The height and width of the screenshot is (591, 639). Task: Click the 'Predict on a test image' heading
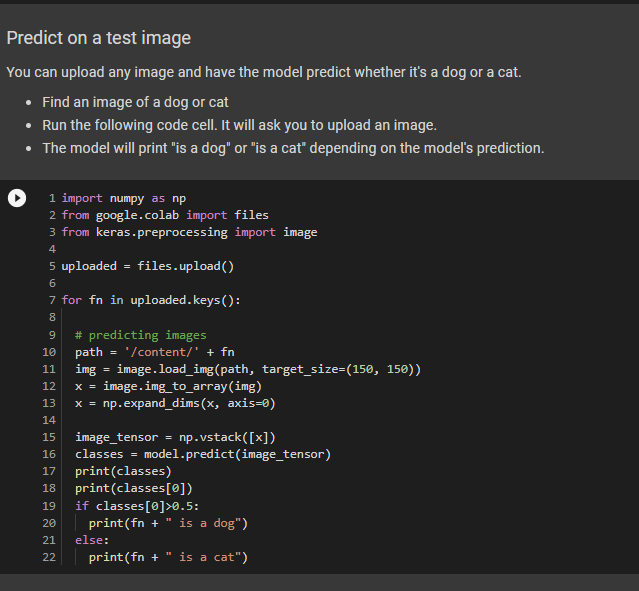pos(99,38)
